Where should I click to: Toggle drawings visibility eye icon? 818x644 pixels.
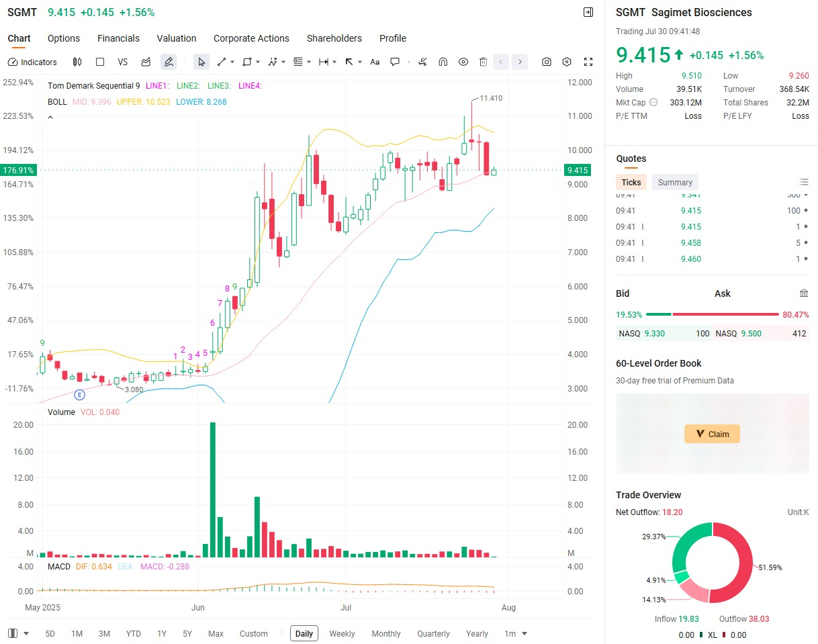463,62
